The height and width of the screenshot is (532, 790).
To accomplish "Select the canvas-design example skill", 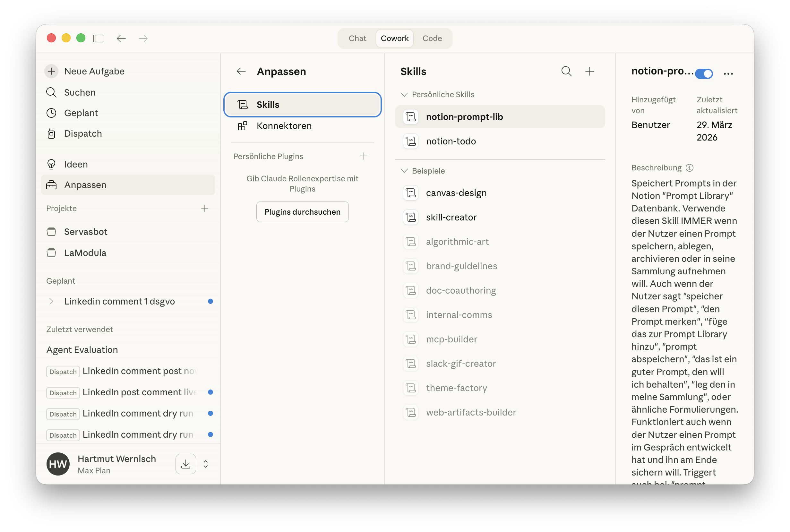I will click(456, 193).
